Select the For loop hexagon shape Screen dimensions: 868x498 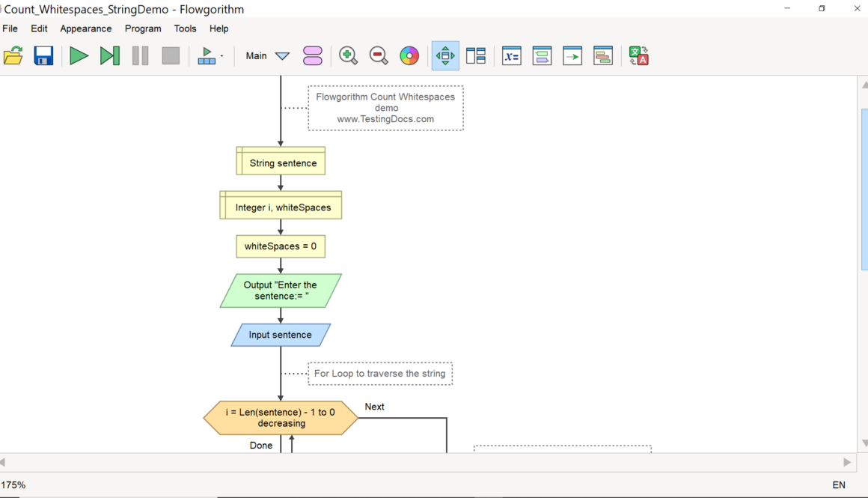pyautogui.click(x=281, y=418)
